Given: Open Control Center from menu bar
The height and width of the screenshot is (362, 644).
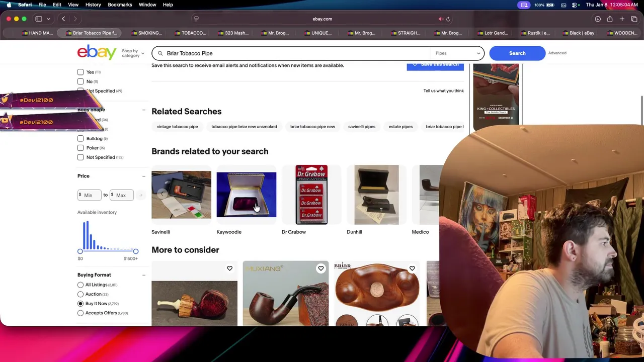Looking at the screenshot, I should click(574, 5).
